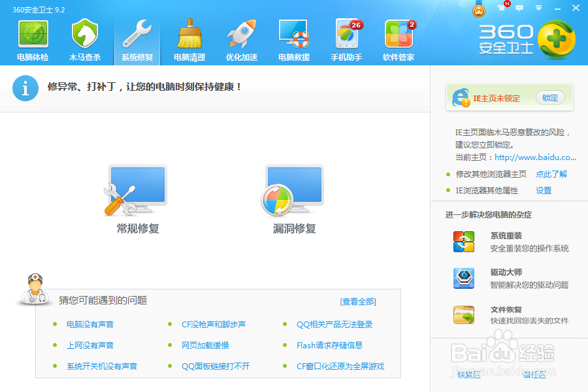Click 文件恢复 title text
This screenshot has width=588, height=392.
point(506,310)
